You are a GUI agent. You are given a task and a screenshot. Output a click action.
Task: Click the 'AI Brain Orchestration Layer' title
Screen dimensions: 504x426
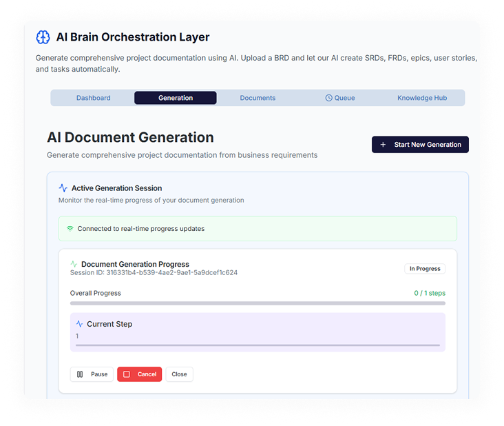[x=133, y=37]
